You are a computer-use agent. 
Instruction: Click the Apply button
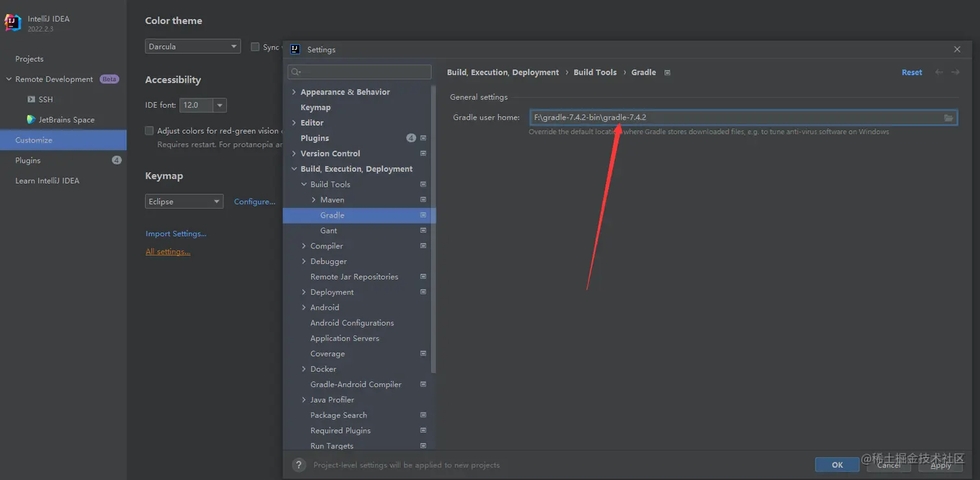coord(940,464)
